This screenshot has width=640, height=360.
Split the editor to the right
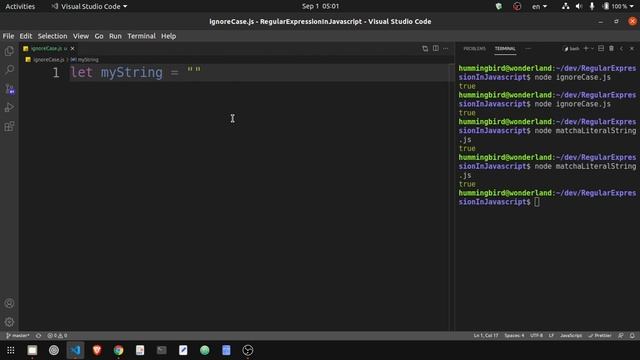[436, 49]
